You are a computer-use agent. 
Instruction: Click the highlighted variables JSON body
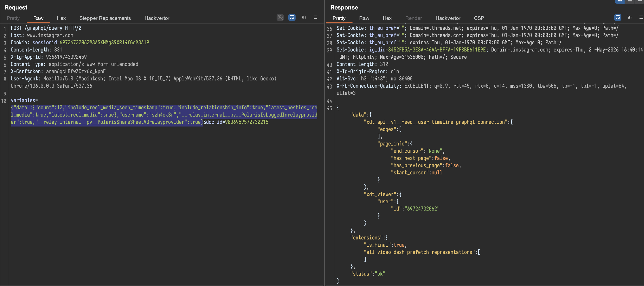164,115
